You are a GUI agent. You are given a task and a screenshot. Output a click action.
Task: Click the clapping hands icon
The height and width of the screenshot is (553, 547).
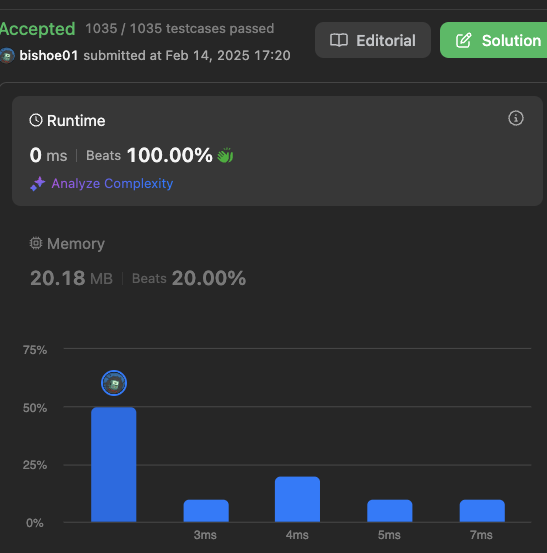pos(225,155)
